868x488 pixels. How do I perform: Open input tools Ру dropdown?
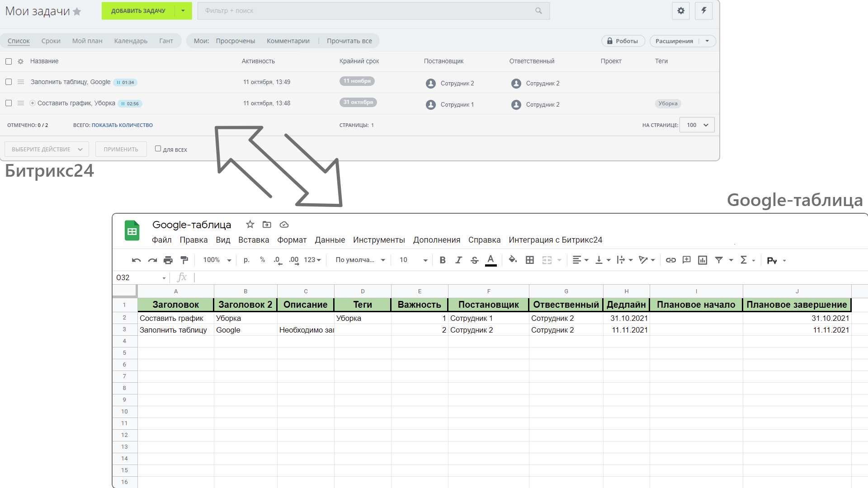coord(777,261)
